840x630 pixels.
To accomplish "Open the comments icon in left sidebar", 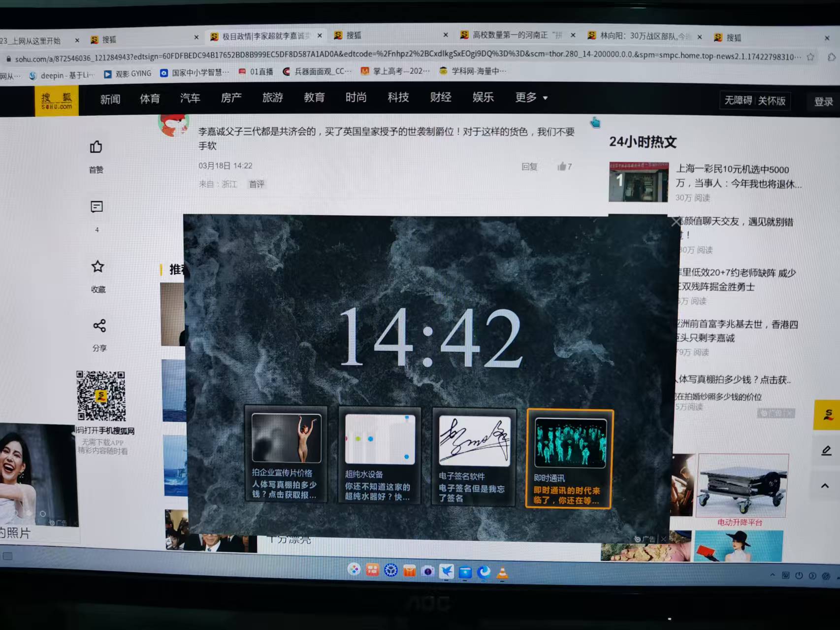I will click(97, 207).
